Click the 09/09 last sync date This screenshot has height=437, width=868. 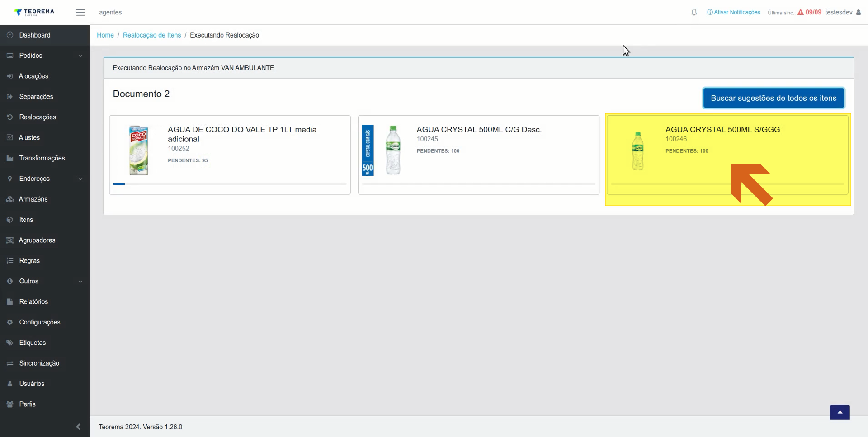pos(813,12)
